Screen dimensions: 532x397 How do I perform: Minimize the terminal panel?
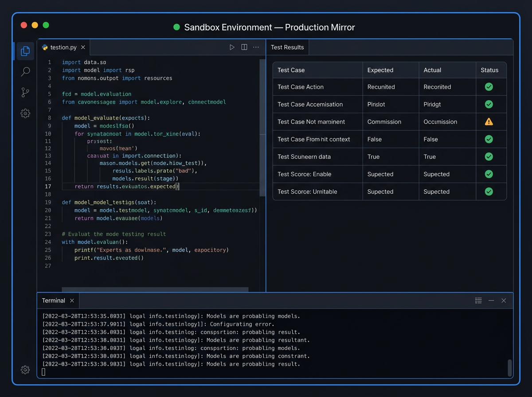pos(491,300)
